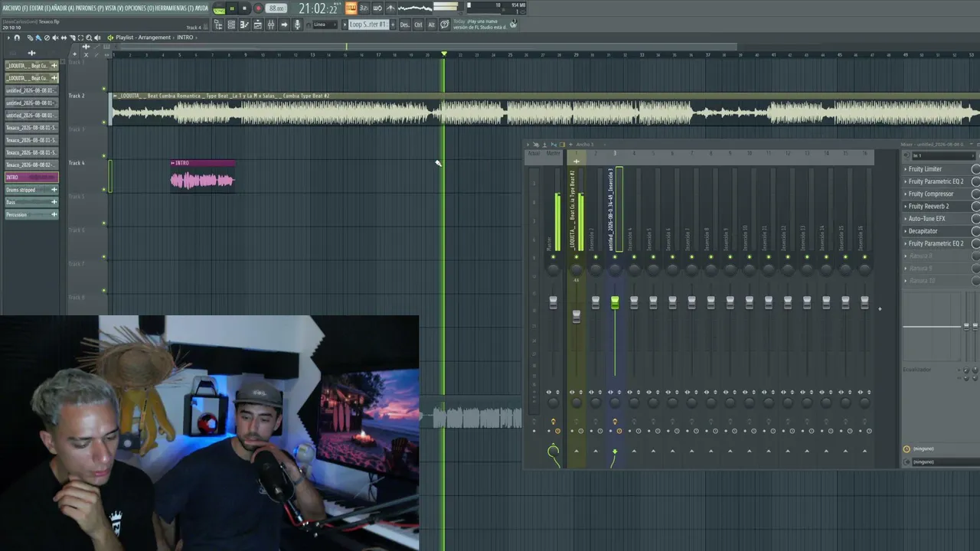This screenshot has height=551, width=980.
Task: Click the plus icon on Percussion item
Action: (x=54, y=214)
